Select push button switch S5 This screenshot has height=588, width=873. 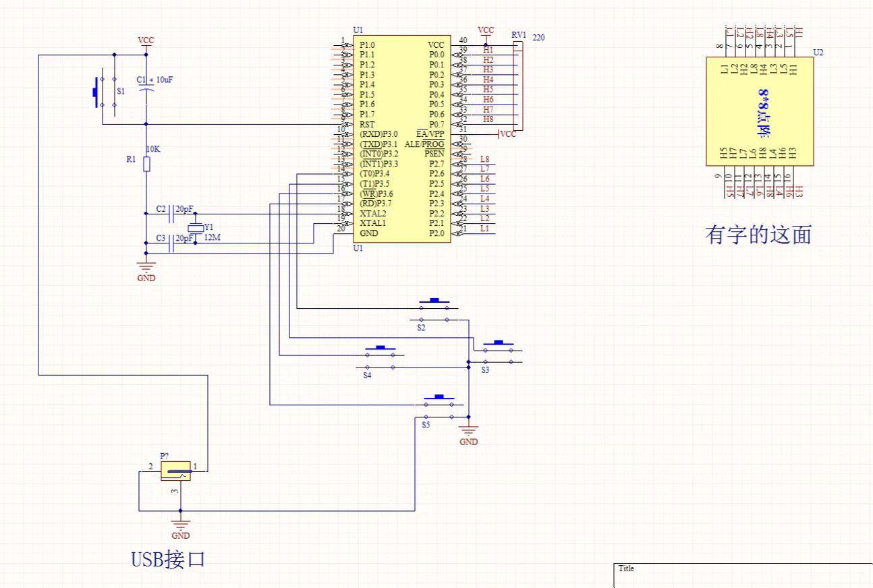[439, 407]
